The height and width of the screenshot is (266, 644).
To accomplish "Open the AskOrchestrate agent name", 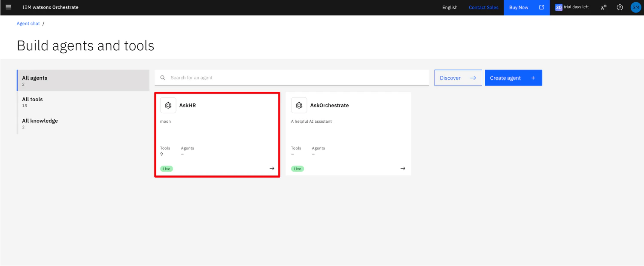I will point(329,105).
